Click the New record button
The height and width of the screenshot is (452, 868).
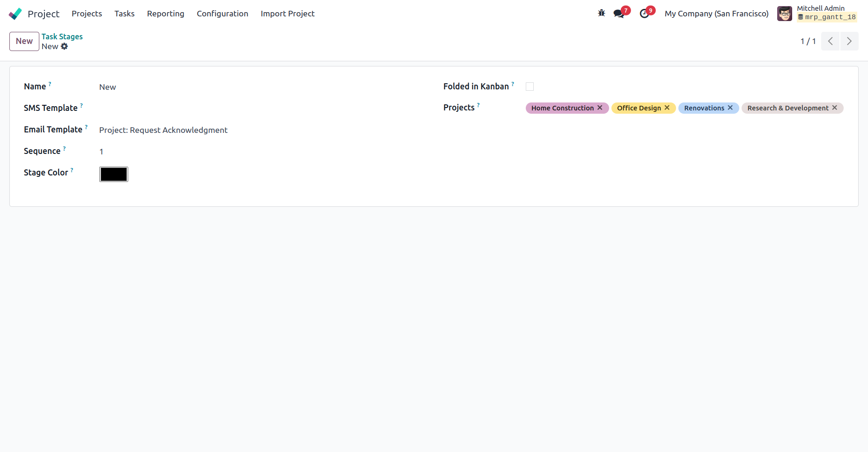pyautogui.click(x=24, y=41)
